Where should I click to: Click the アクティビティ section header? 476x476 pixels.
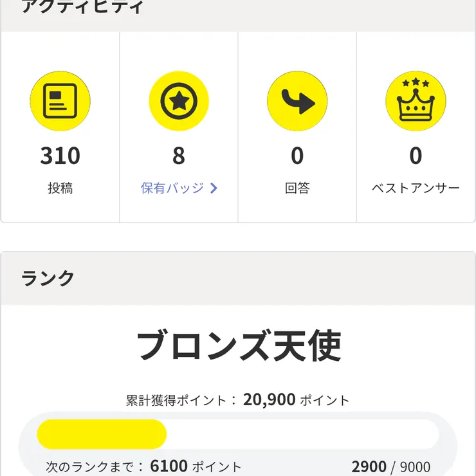83,8
